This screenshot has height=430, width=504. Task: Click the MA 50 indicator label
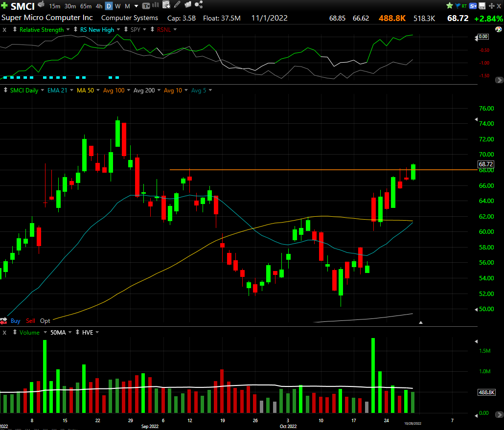click(x=85, y=91)
